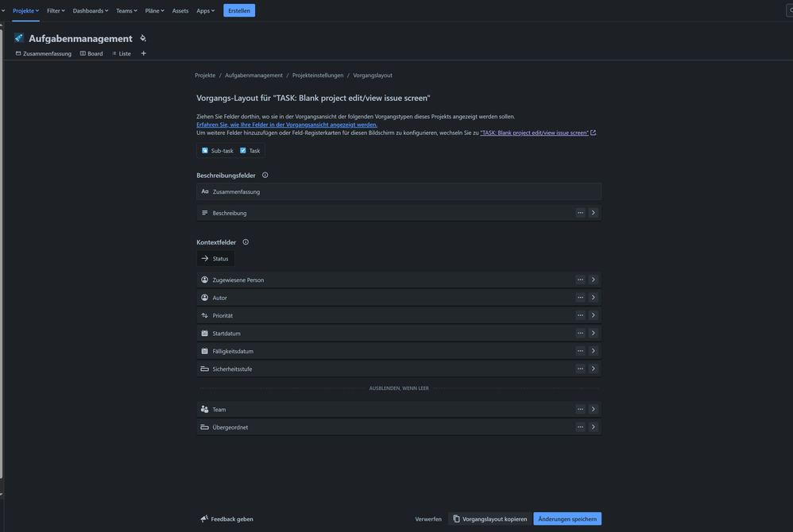793x532 pixels.
Task: Open link Erfahren Sie, wie Ihre Felder angezeigt werden
Action: [287, 125]
